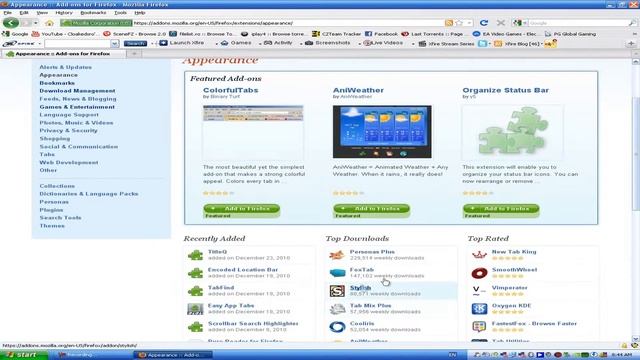This screenshot has width=640, height=360.
Task: Click the browser Back button
Action: click(x=11, y=23)
